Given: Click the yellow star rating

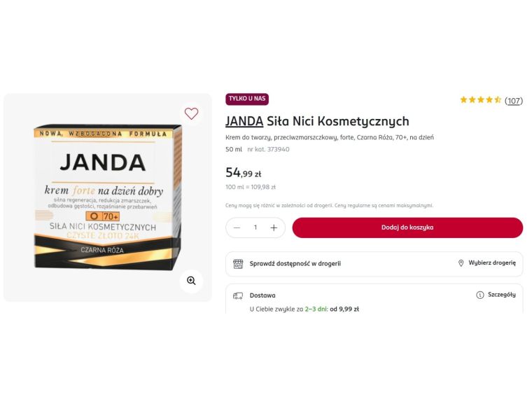Looking at the screenshot, I should coord(480,100).
